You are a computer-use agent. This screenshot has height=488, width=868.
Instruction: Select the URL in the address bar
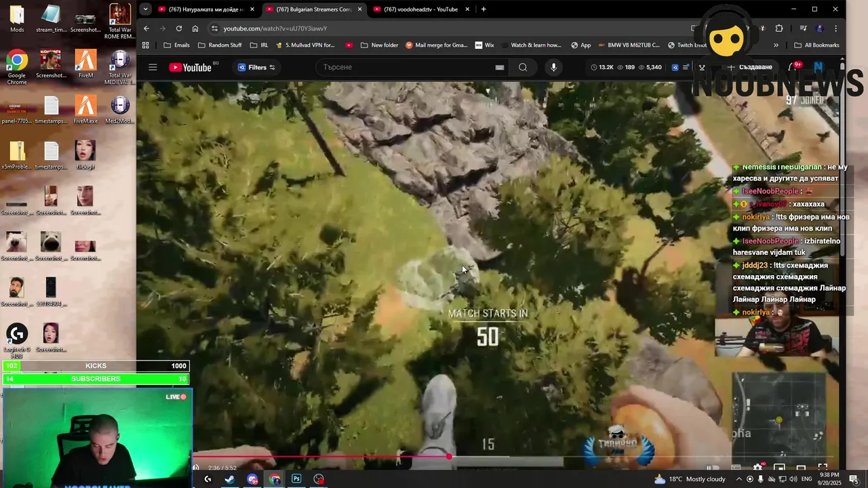[x=275, y=28]
